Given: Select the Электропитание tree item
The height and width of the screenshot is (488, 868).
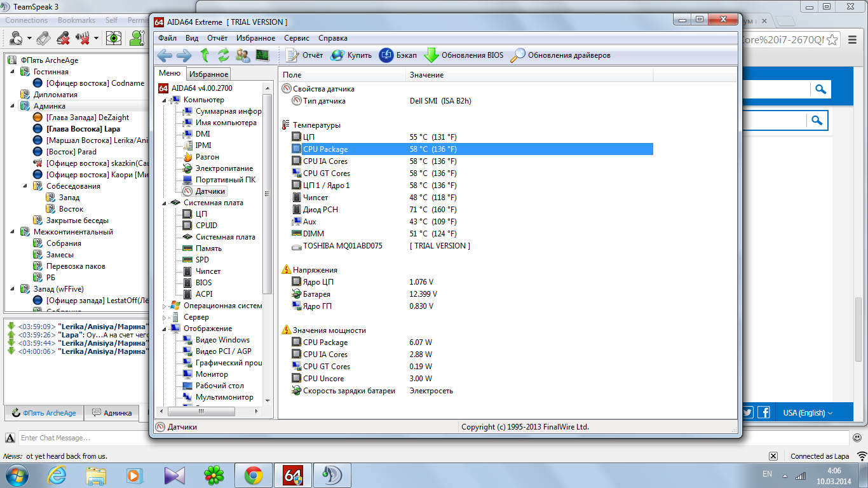Looking at the screenshot, I should (x=217, y=168).
